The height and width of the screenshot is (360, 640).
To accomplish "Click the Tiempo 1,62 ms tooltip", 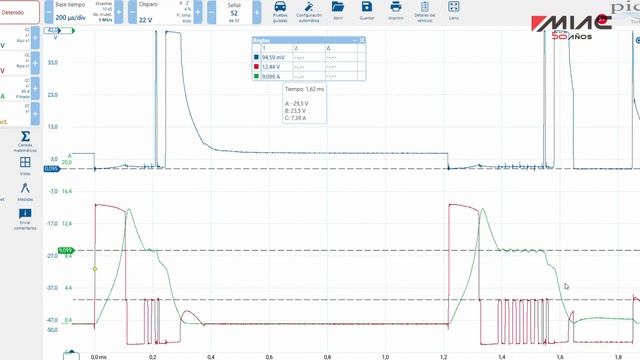I will pos(304,103).
